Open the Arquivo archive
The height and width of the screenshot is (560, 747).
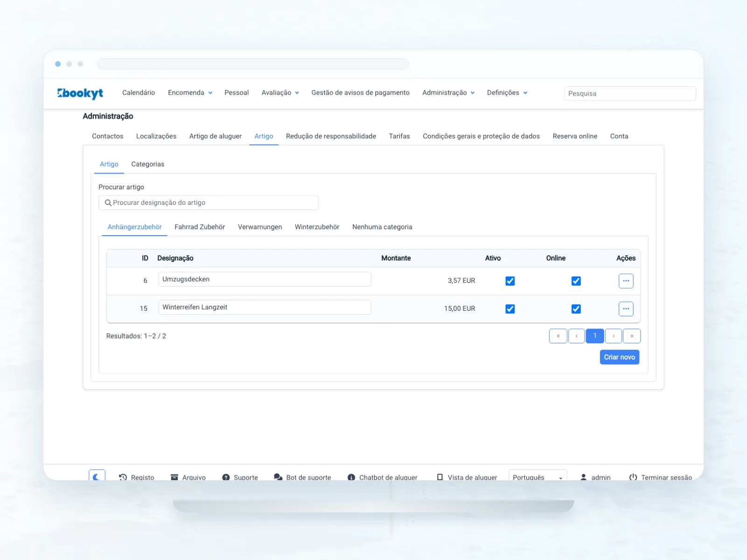coord(188,477)
